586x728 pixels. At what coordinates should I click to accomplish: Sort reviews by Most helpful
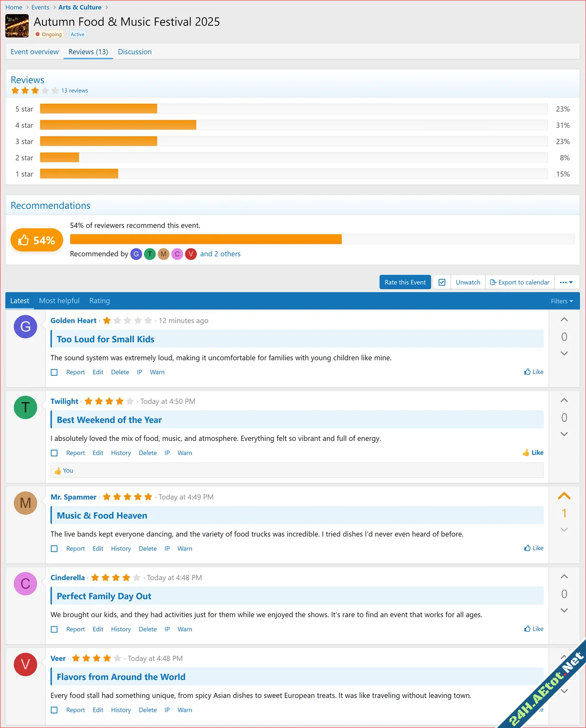click(59, 301)
